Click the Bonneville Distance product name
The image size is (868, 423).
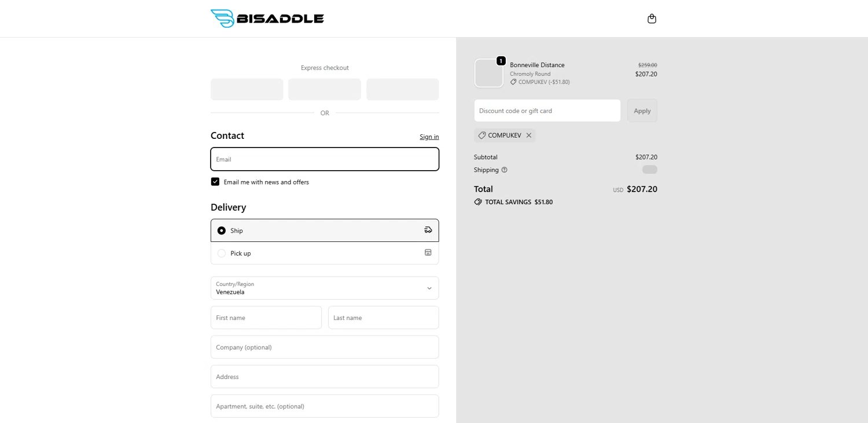(x=537, y=65)
